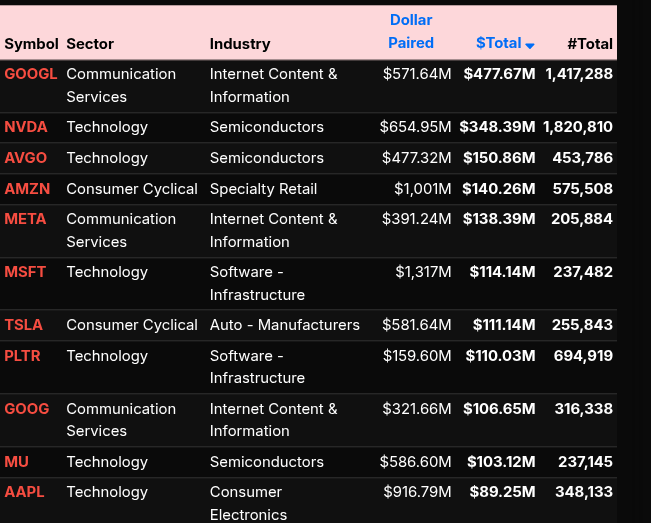The width and height of the screenshot is (651, 523).
Task: Open the AVGO symbol link
Action: pyautogui.click(x=26, y=158)
